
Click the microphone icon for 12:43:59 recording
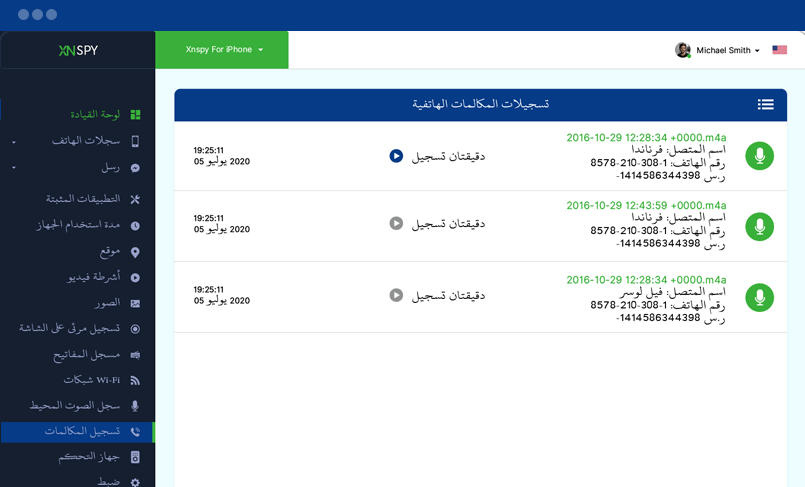coord(760,226)
